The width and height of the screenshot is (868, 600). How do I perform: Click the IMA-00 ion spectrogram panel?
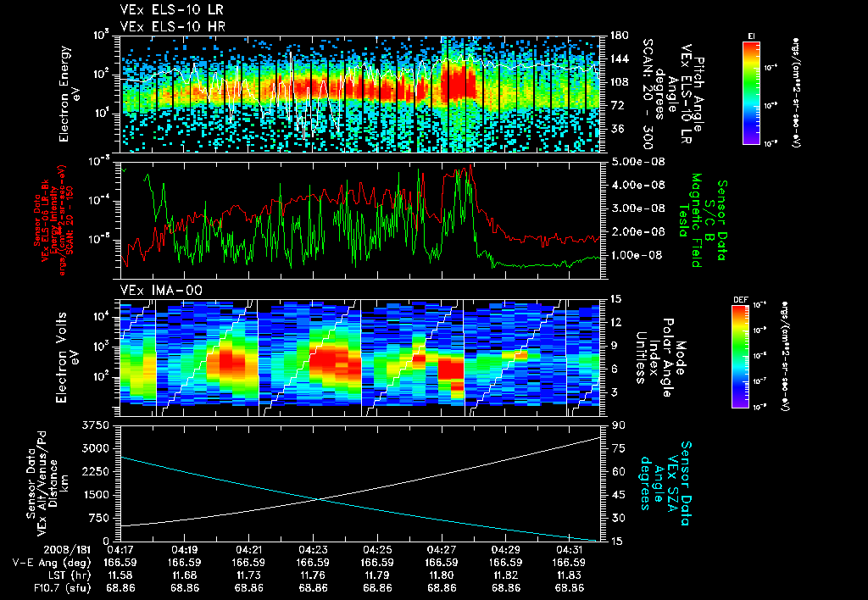click(359, 358)
